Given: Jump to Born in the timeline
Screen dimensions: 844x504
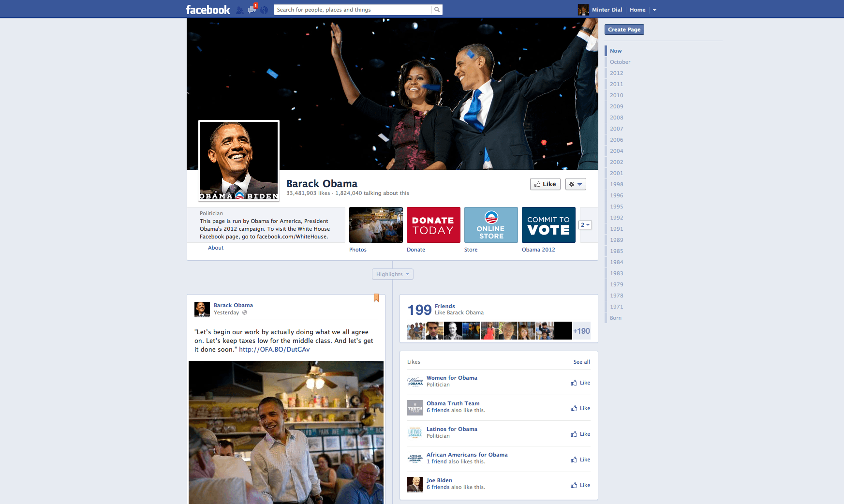Looking at the screenshot, I should click(x=616, y=318).
